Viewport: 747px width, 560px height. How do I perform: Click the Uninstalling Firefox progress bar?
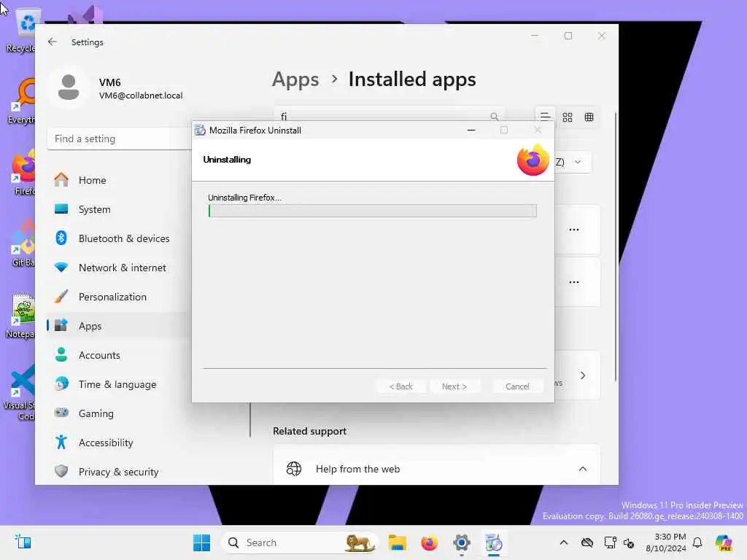[373, 211]
